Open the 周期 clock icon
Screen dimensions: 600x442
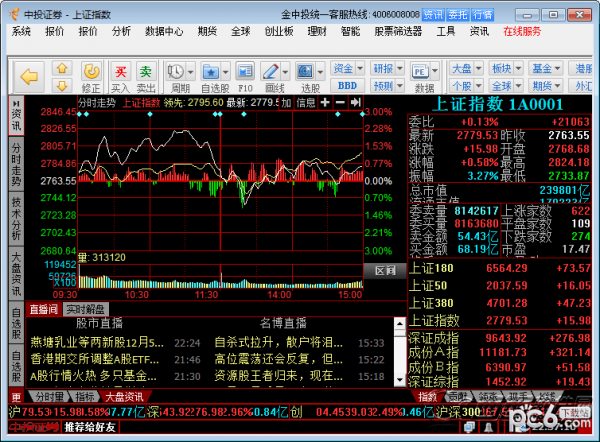pyautogui.click(x=176, y=71)
